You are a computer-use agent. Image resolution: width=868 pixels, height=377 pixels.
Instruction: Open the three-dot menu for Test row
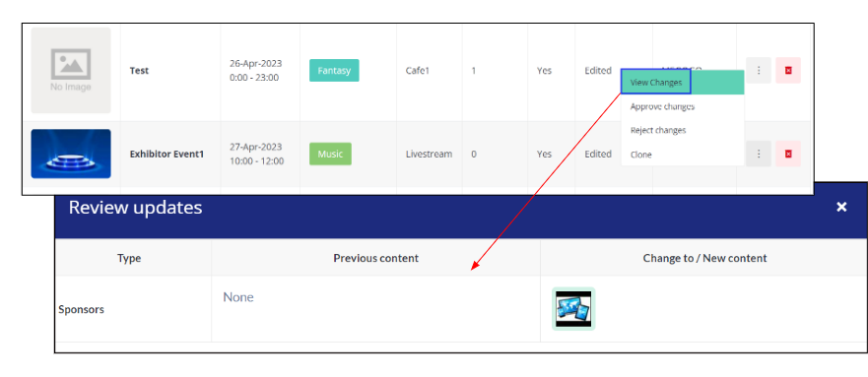point(759,70)
